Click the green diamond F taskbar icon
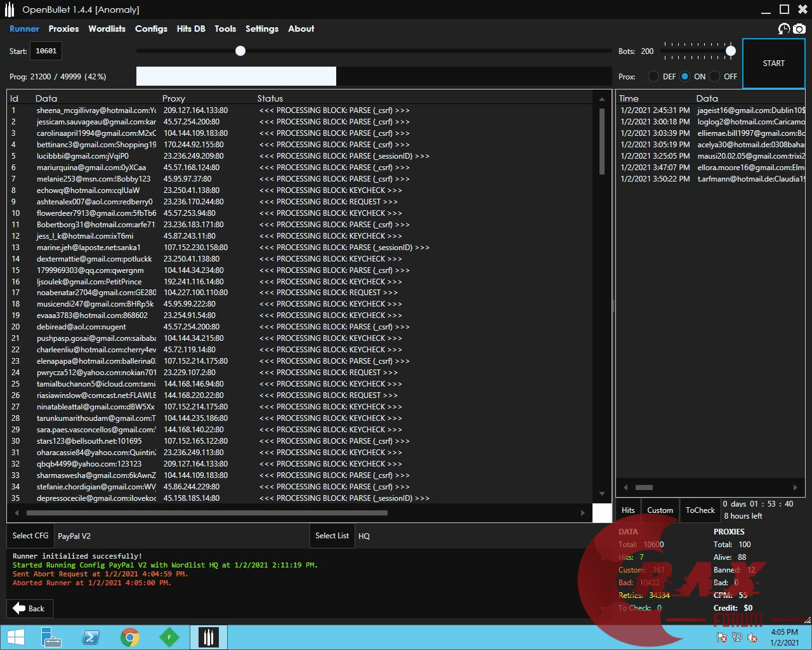 (169, 637)
